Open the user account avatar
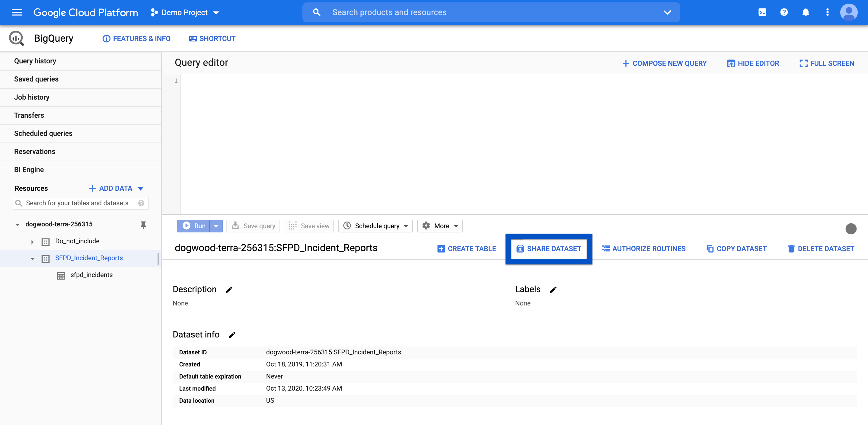Viewport: 868px width, 425px height. [x=849, y=12]
